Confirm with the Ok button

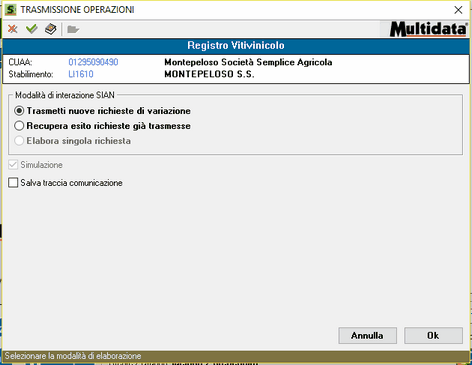433,335
